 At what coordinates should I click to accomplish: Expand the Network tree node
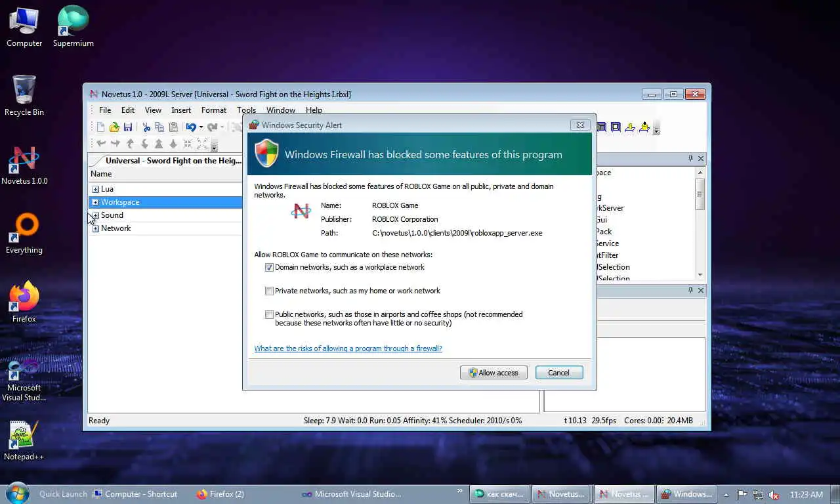point(95,228)
